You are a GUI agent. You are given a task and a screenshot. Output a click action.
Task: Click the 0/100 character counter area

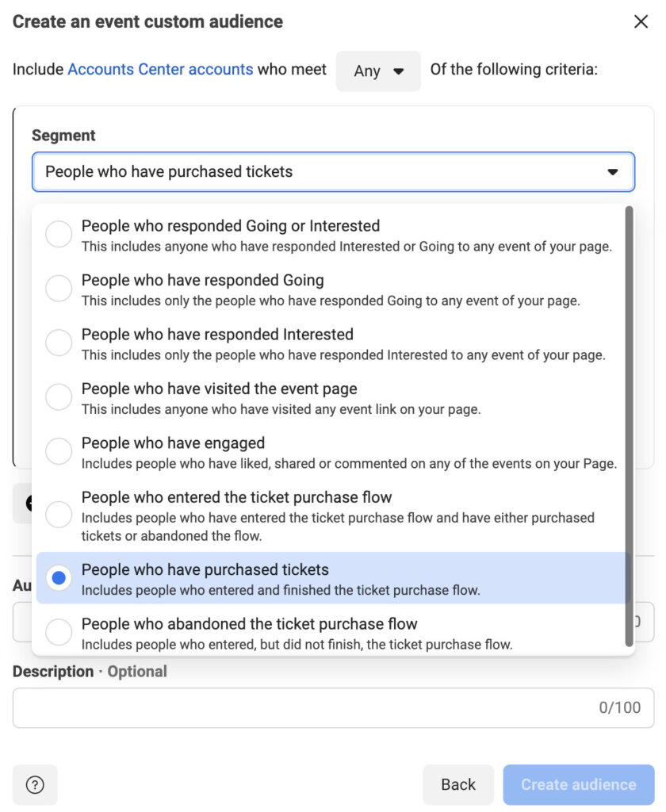click(x=622, y=707)
